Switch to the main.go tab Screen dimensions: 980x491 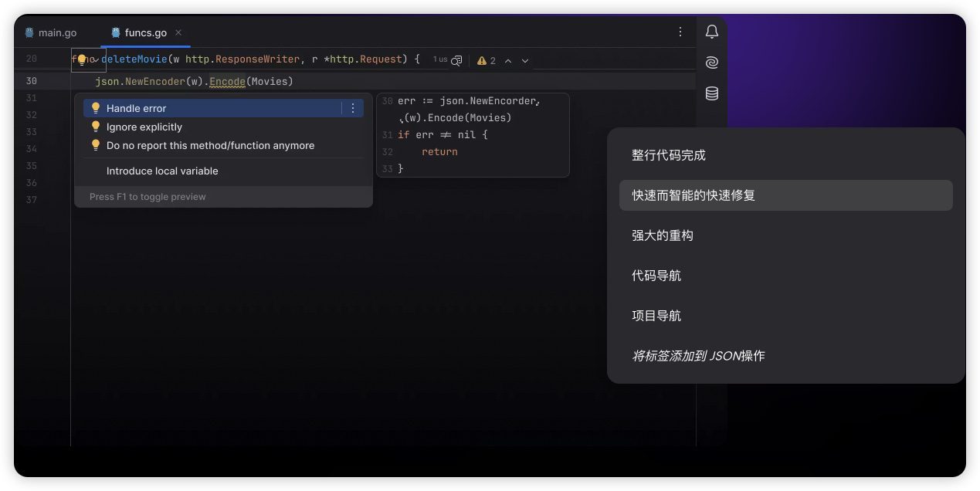click(57, 33)
